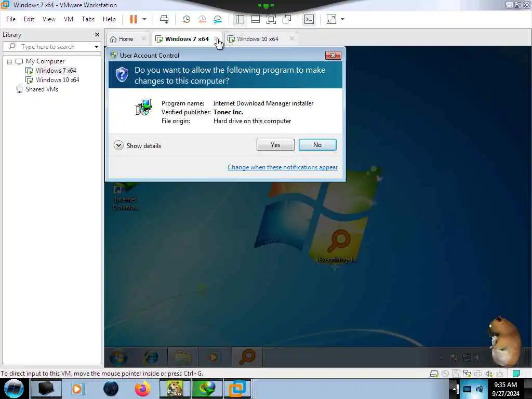Collapse the My Computer tree node
Image resolution: width=532 pixels, height=399 pixels.
(x=9, y=62)
